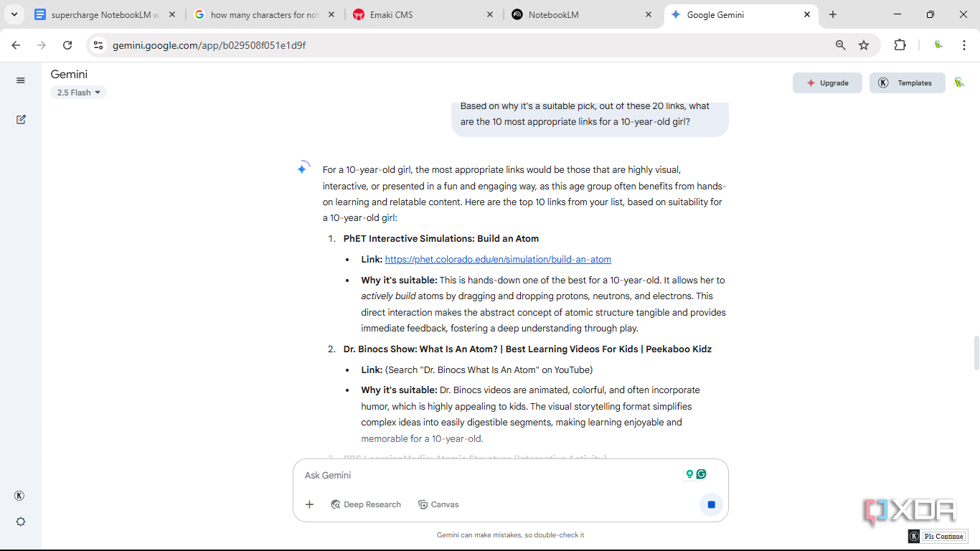
Task: Reload the page
Action: [67, 45]
